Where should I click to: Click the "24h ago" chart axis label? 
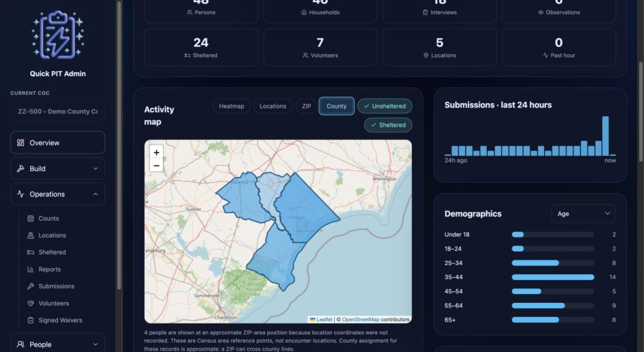[x=455, y=161]
